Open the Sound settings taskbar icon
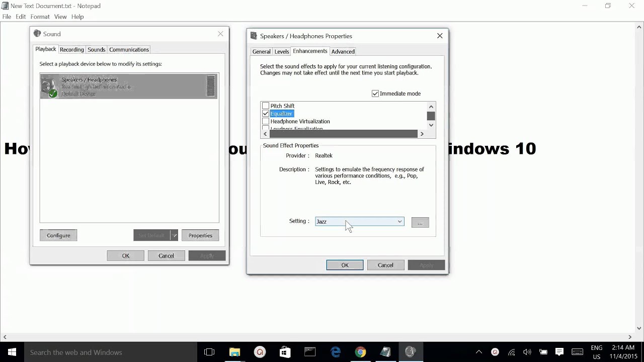The height and width of the screenshot is (362, 644). (411, 352)
